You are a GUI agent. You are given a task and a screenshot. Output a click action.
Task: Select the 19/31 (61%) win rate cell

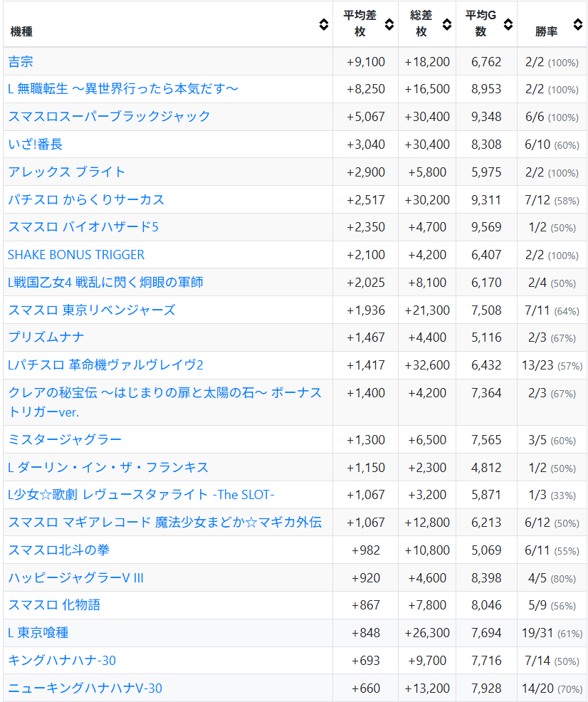(x=552, y=634)
